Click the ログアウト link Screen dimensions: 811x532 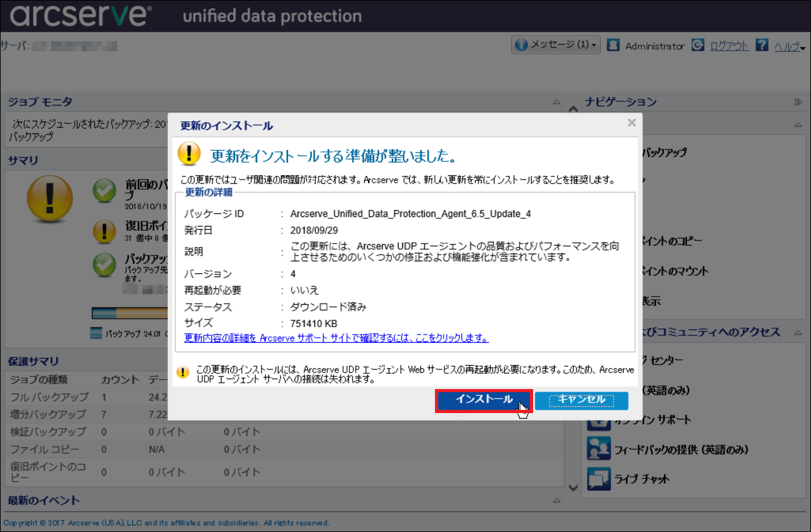pos(729,46)
